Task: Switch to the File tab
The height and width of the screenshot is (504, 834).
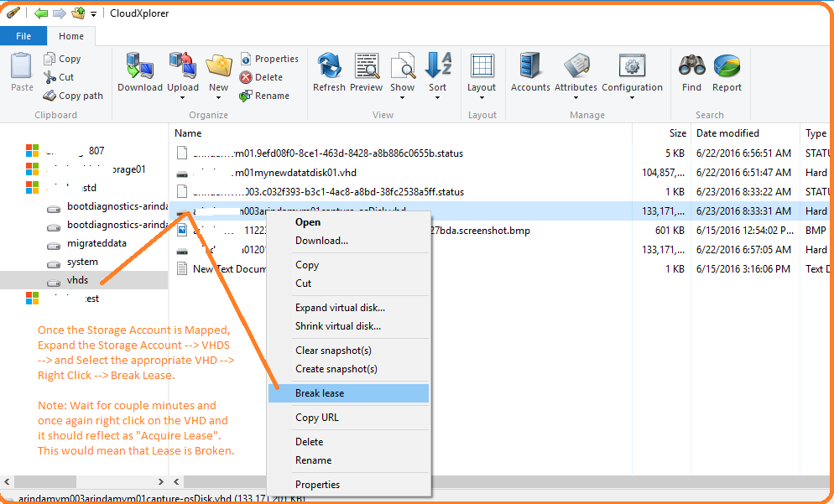Action: pyautogui.click(x=23, y=36)
